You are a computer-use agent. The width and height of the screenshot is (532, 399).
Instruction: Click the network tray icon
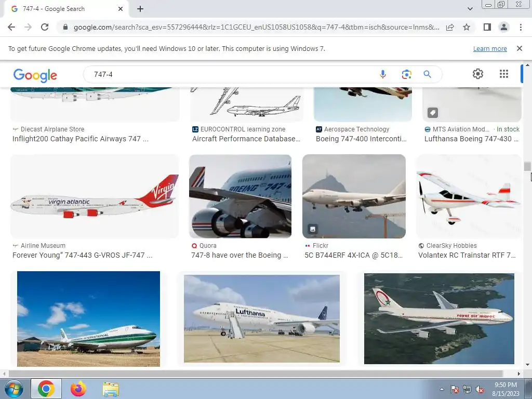coord(467,389)
